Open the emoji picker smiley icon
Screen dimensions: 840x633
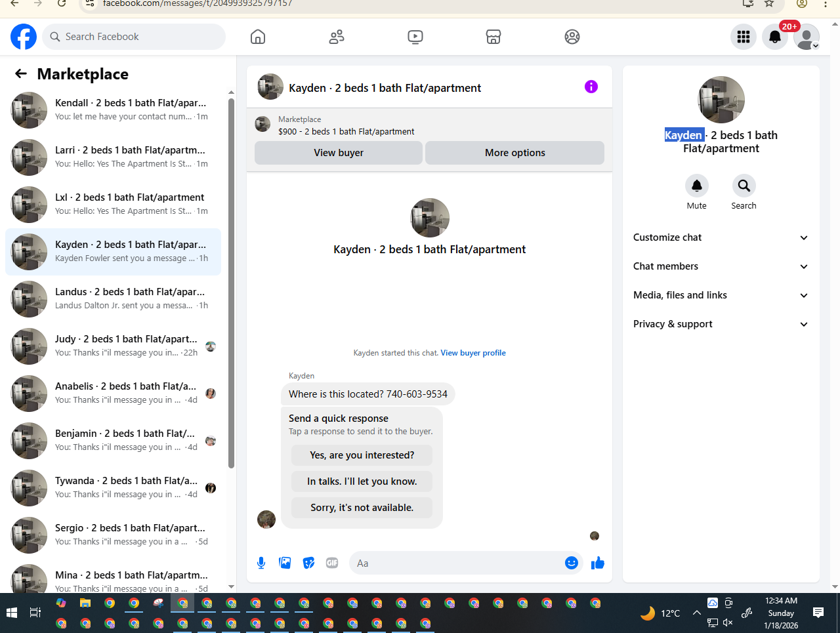click(572, 563)
